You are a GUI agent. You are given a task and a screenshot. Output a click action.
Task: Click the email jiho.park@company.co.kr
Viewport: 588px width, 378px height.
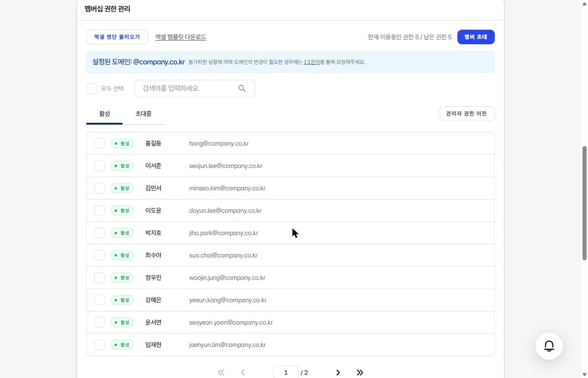click(224, 233)
